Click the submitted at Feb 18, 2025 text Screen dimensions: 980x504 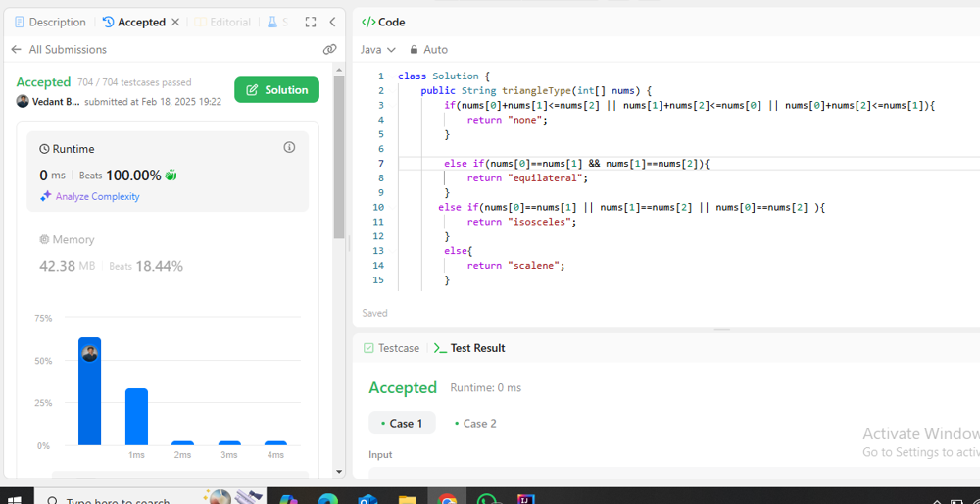click(x=153, y=102)
